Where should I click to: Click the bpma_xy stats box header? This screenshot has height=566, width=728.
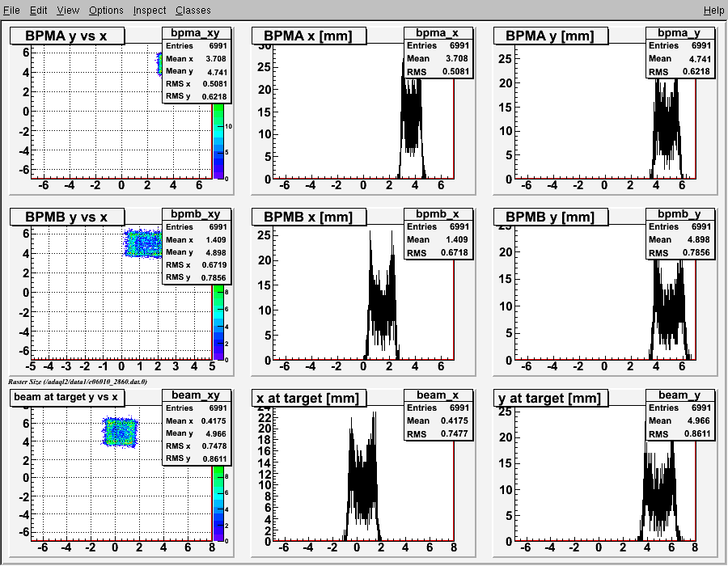pyautogui.click(x=196, y=33)
